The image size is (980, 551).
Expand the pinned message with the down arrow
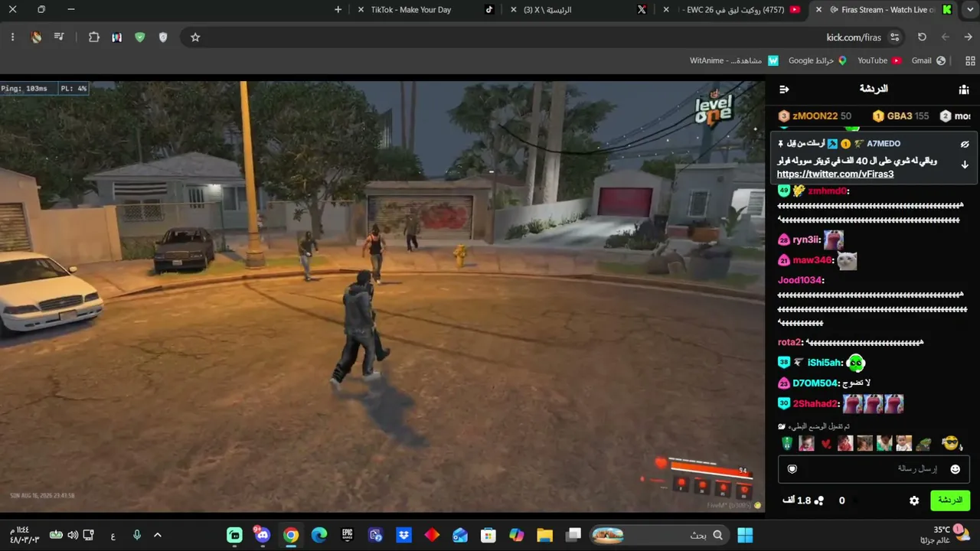click(x=965, y=165)
